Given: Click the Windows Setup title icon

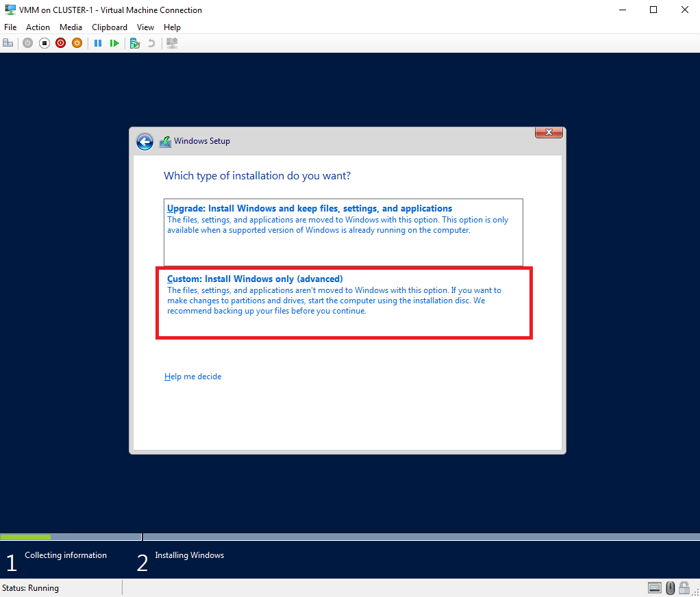Looking at the screenshot, I should (x=165, y=142).
